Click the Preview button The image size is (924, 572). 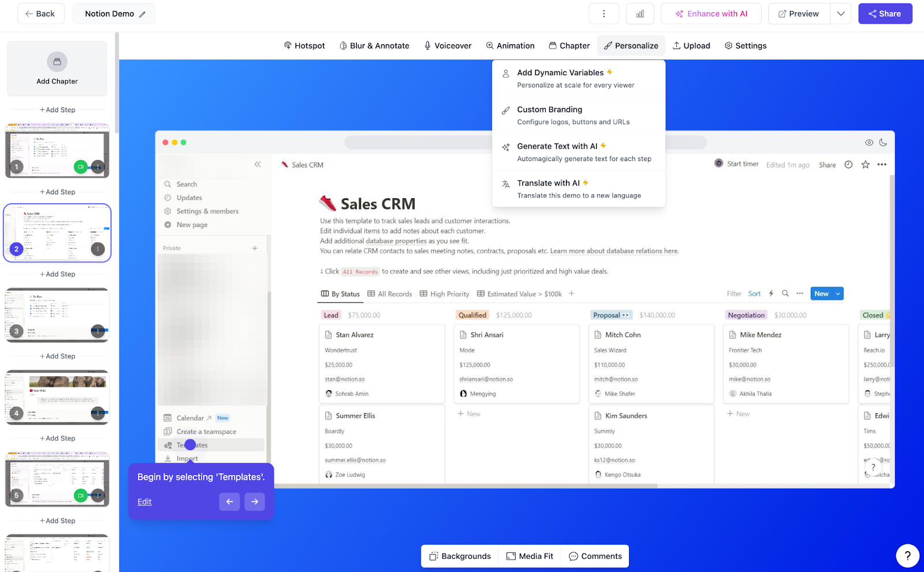click(x=799, y=14)
